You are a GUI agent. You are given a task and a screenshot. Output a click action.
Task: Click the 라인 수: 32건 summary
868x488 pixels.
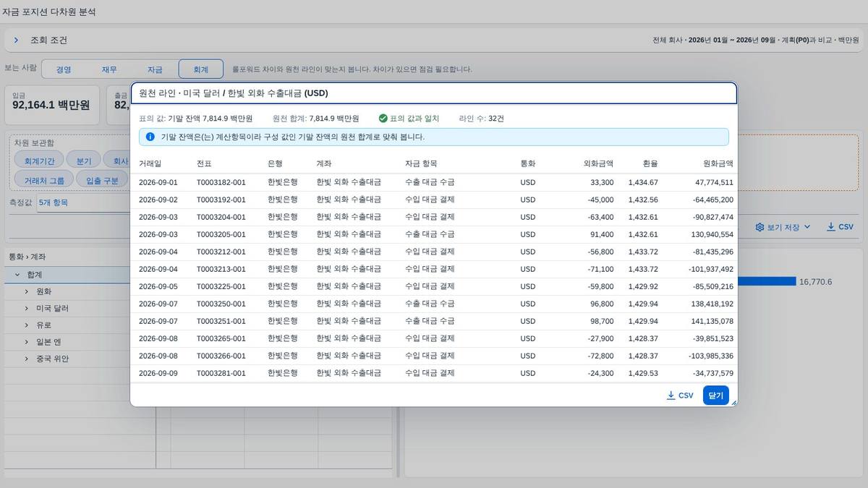point(482,118)
